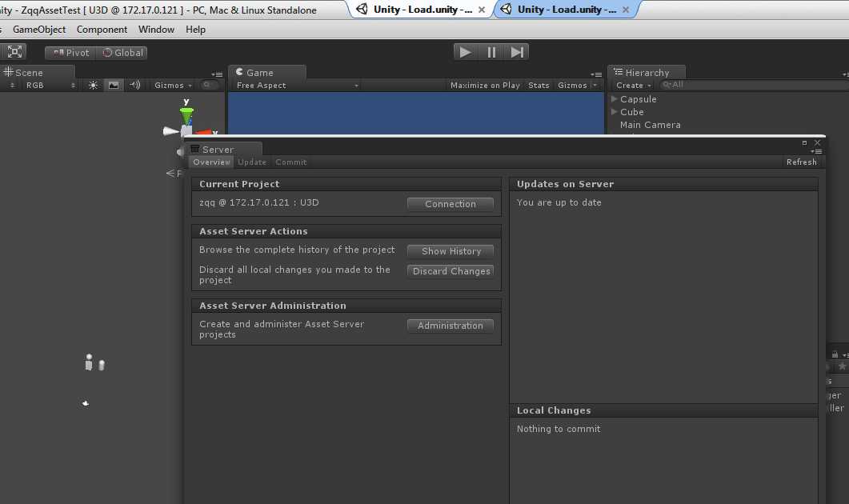849x504 pixels.
Task: Select the Game tab
Action: pos(267,72)
